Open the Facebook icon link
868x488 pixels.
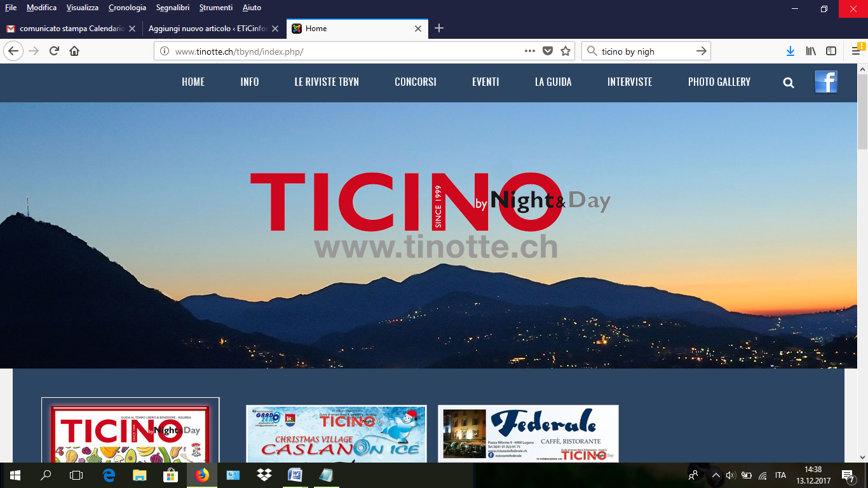pyautogui.click(x=826, y=82)
